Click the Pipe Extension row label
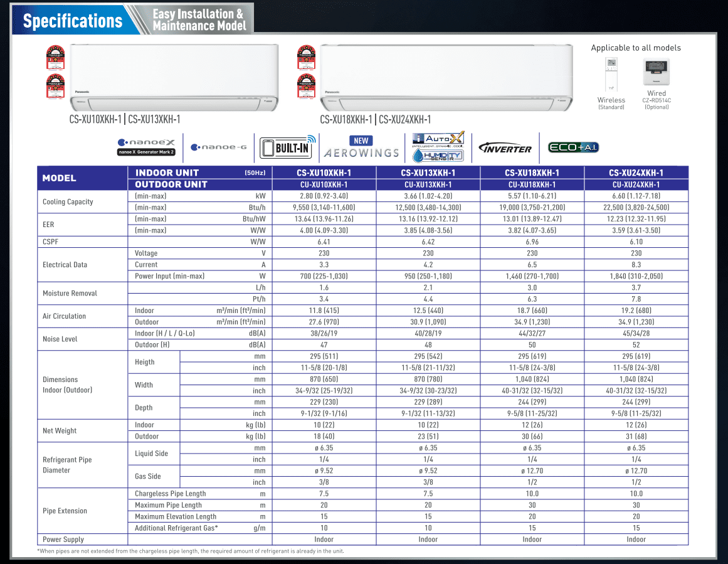Viewport: 728px width, 564px height. click(65, 511)
